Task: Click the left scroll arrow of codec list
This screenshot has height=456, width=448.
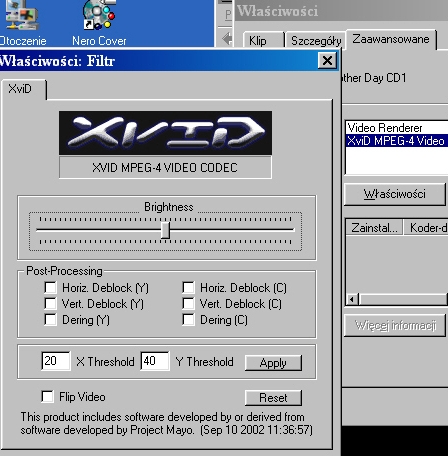Action: pos(352,299)
